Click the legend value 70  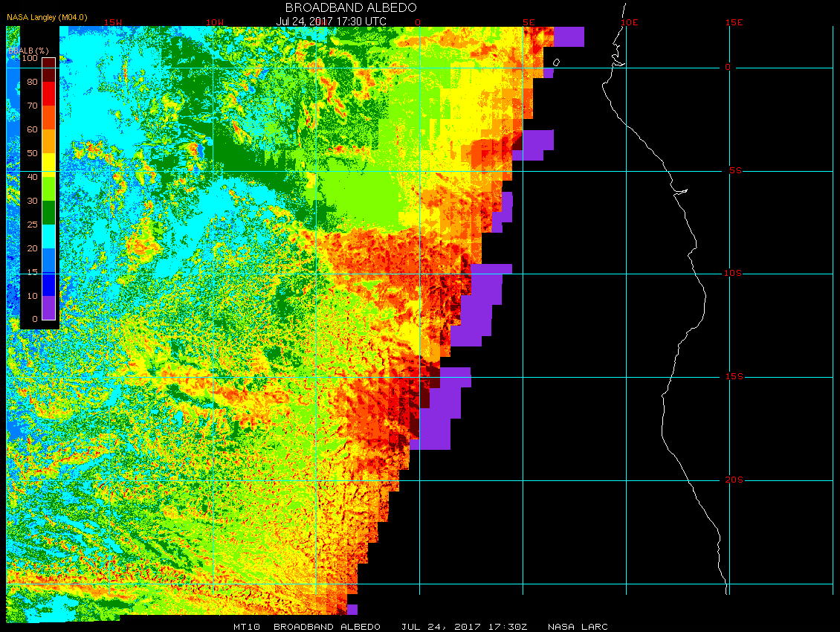click(32, 106)
